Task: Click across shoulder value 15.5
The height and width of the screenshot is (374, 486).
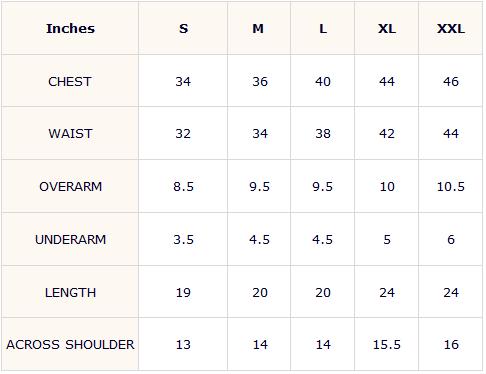Action: (387, 345)
